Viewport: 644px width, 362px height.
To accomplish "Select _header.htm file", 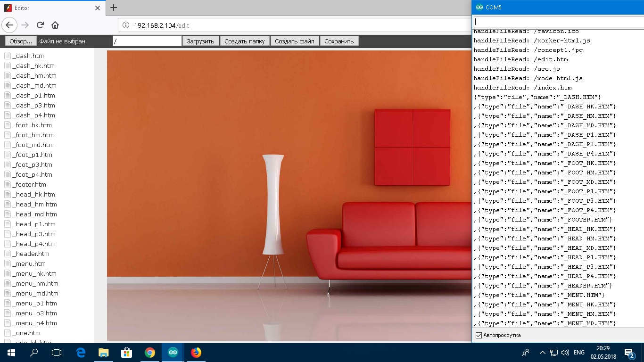I will coord(31,254).
